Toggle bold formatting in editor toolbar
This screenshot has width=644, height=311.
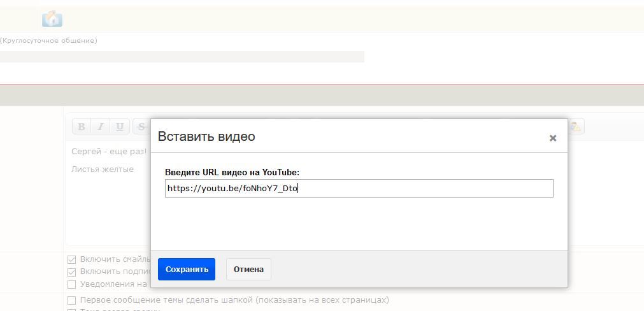82,127
